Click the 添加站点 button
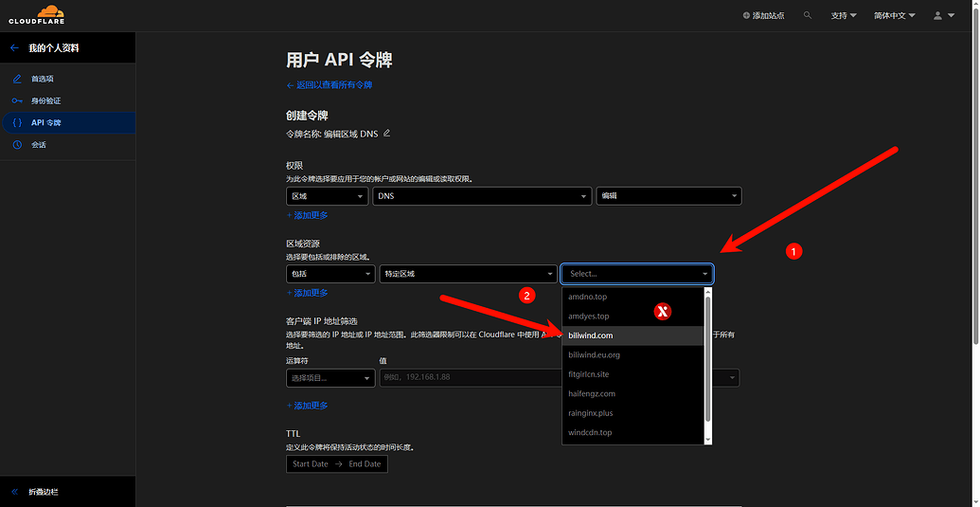 point(763,15)
